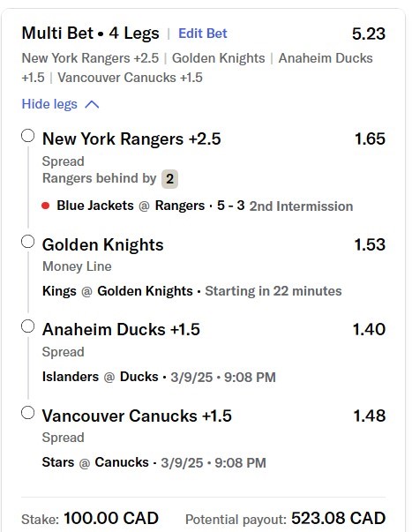412x532 pixels.
Task: Click the Rangers behind by 2 badge
Action: pyautogui.click(x=169, y=179)
